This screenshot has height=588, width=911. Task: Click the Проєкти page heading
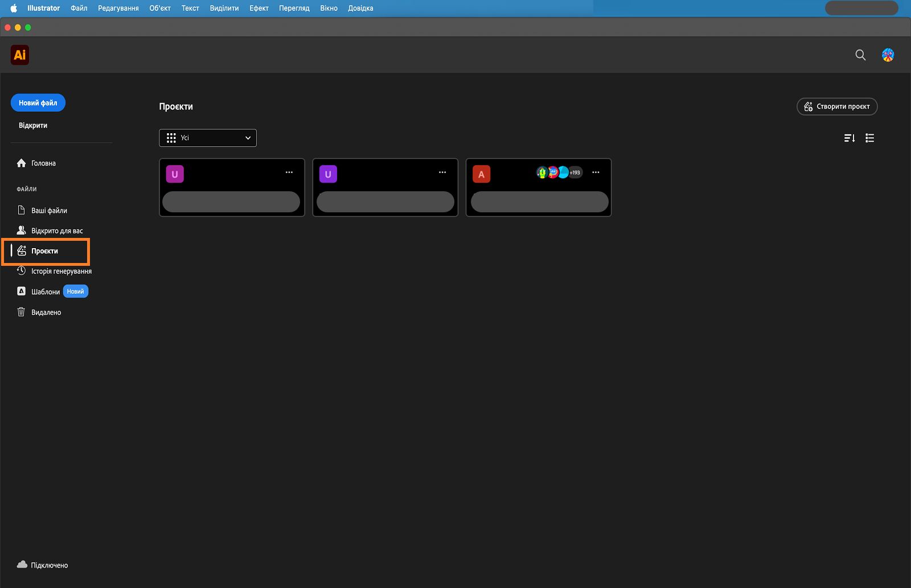coord(176,106)
